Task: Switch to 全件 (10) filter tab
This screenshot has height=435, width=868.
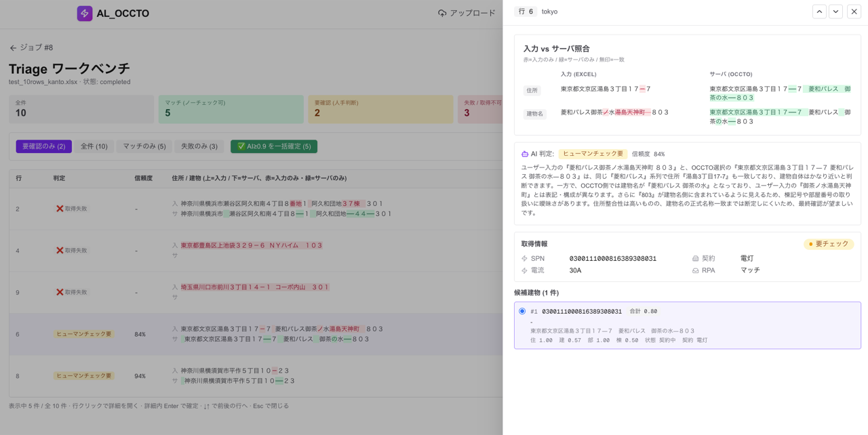Action: pyautogui.click(x=94, y=146)
